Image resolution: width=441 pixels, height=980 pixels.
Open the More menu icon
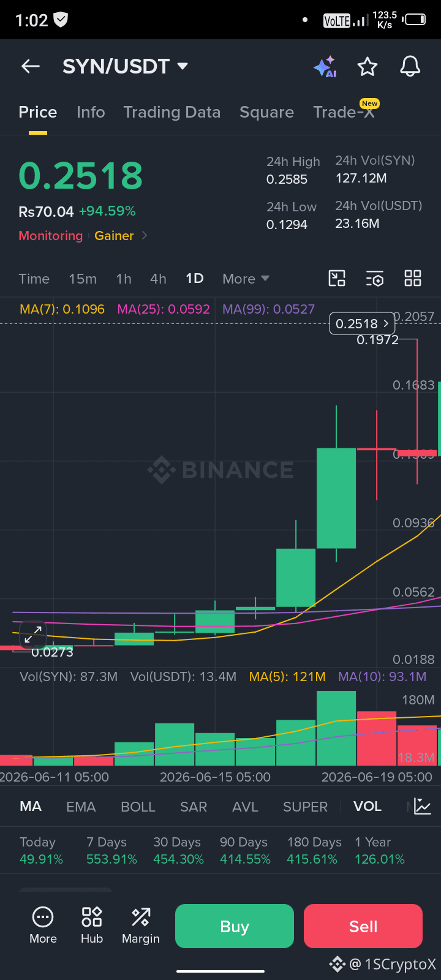[x=43, y=925]
